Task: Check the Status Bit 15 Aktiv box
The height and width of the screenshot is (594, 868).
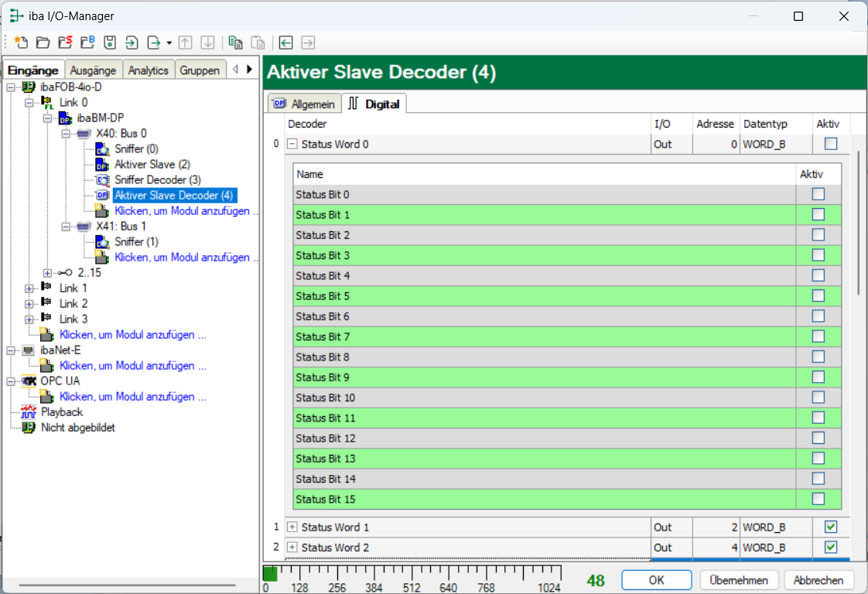Action: (818, 499)
